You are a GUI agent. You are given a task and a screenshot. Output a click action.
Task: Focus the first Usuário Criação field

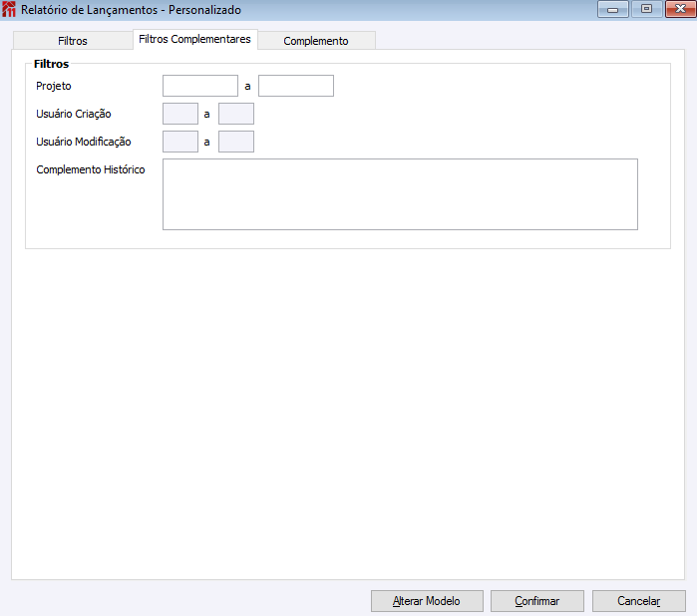180,114
